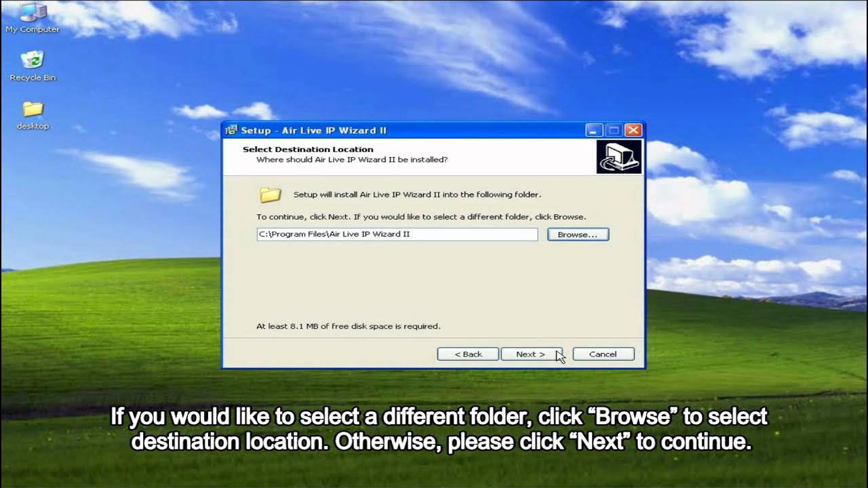Cancel the Air Live IP Wizard setup

pyautogui.click(x=603, y=354)
